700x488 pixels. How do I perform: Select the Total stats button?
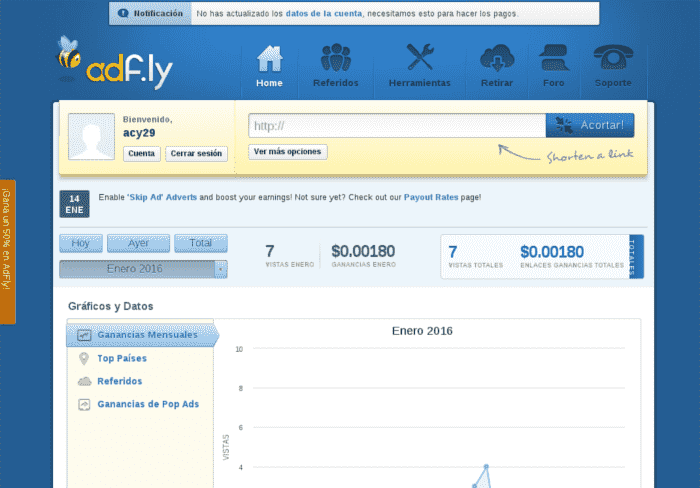click(201, 243)
